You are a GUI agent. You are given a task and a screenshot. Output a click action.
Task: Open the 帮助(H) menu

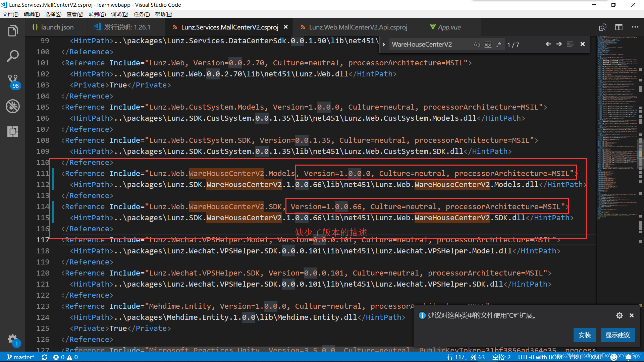(163, 14)
